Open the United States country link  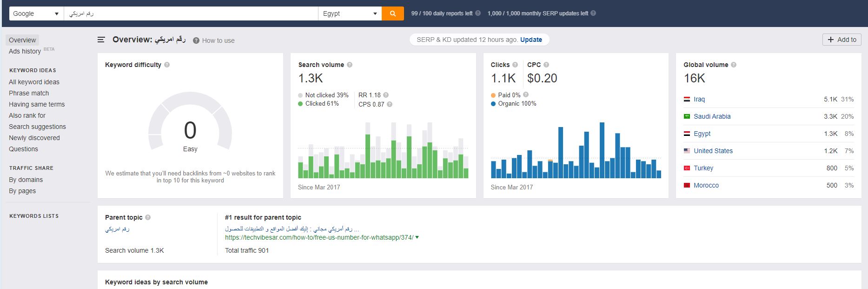point(713,151)
